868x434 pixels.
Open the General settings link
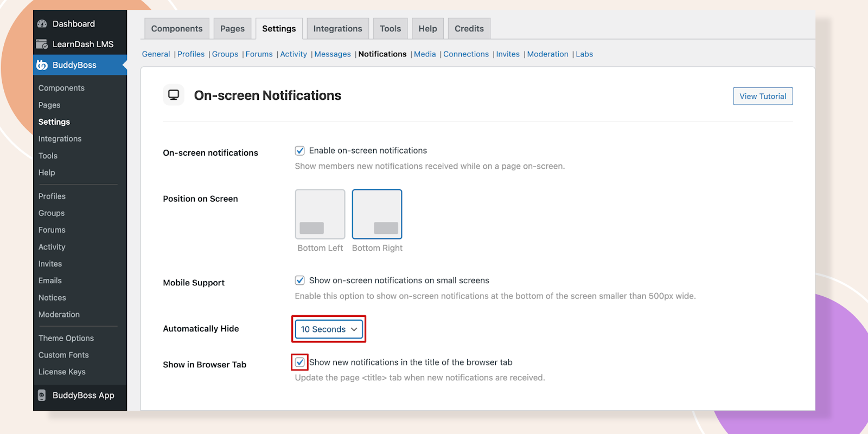[156, 54]
